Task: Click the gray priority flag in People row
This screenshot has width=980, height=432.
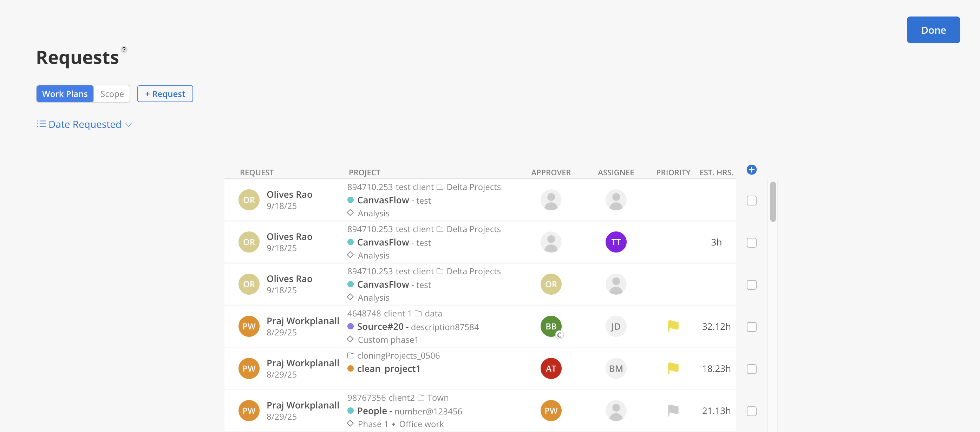Action: click(x=673, y=411)
